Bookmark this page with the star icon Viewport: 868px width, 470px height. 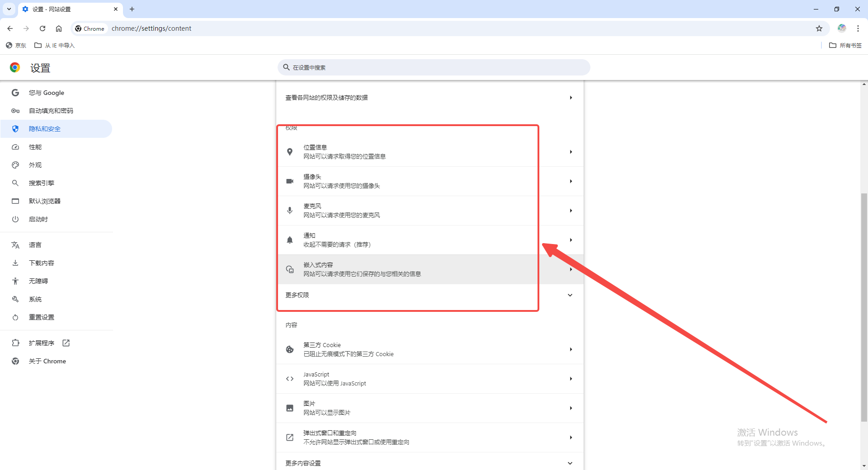[x=819, y=28]
